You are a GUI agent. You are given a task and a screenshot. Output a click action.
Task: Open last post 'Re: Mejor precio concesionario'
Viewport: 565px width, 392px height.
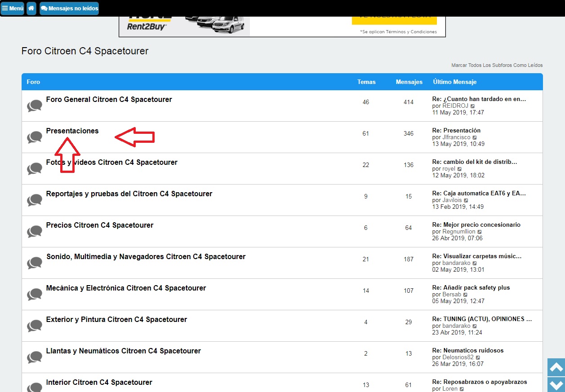click(476, 225)
